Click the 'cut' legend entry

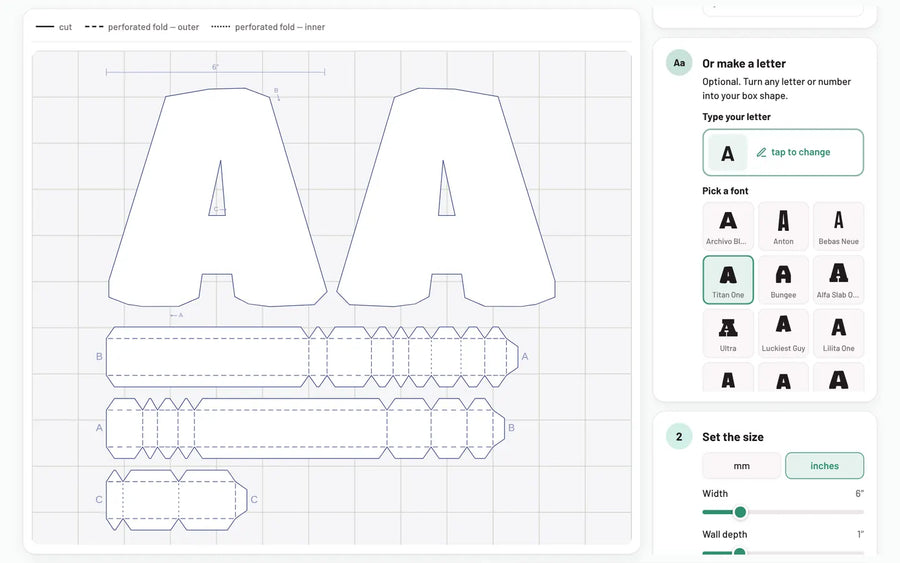tap(54, 27)
